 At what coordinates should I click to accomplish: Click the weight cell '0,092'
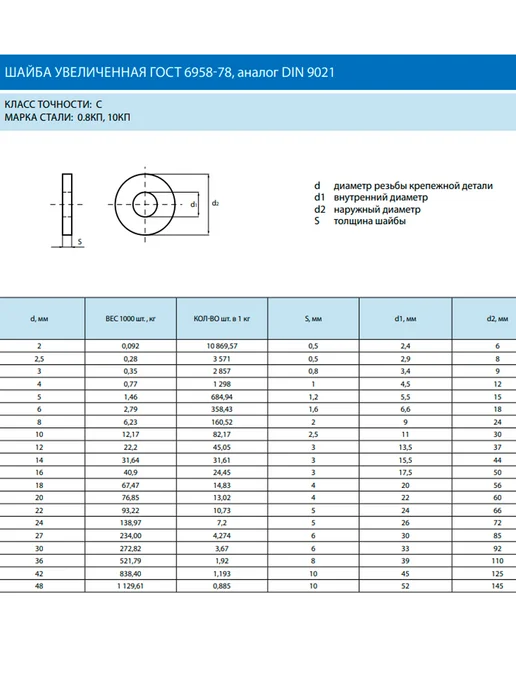coord(130,346)
